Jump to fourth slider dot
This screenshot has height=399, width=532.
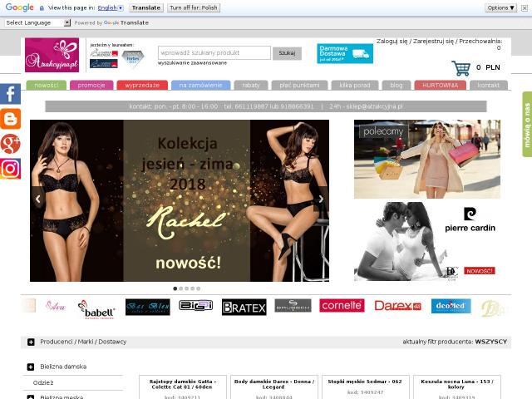point(192,288)
